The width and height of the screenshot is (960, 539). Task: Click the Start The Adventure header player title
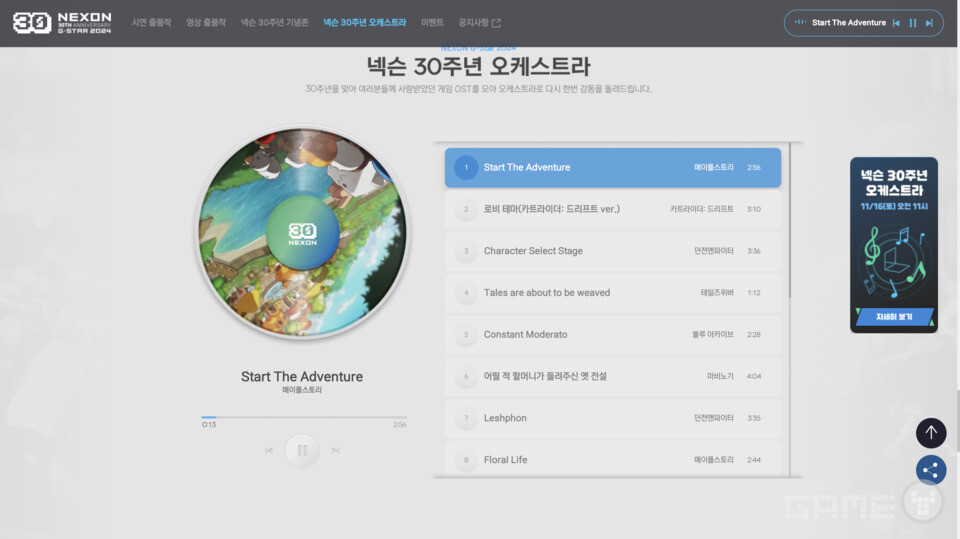(x=849, y=23)
